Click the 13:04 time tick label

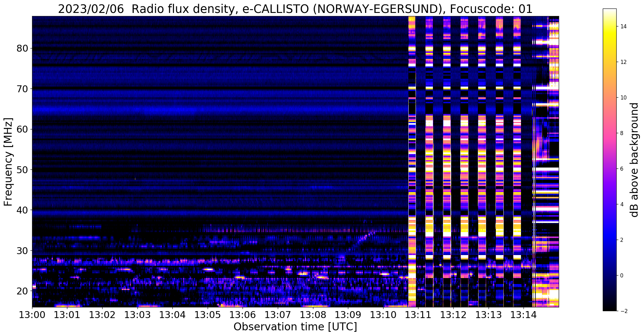(x=172, y=315)
